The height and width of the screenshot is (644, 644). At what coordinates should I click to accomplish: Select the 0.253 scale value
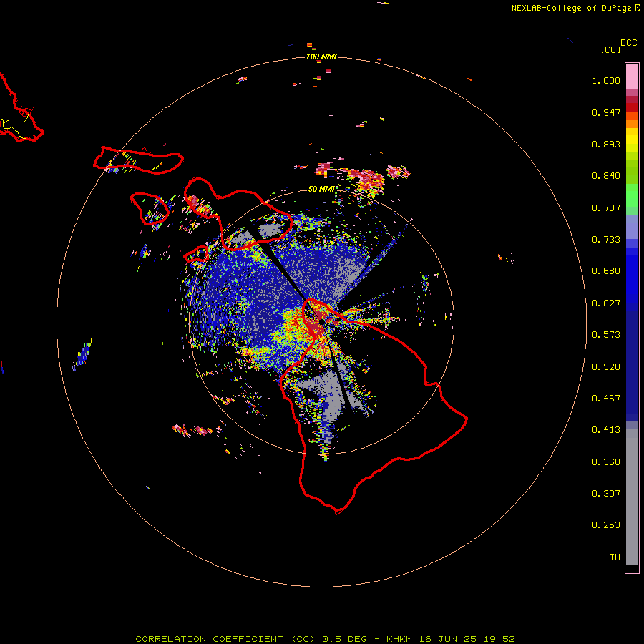(606, 525)
